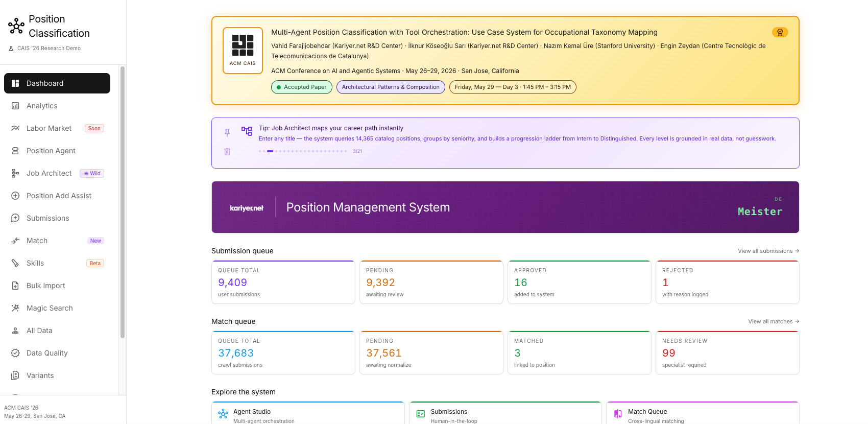Click the Needs Review 99 card
Viewport: 868px width, 424px height.
[728, 352]
